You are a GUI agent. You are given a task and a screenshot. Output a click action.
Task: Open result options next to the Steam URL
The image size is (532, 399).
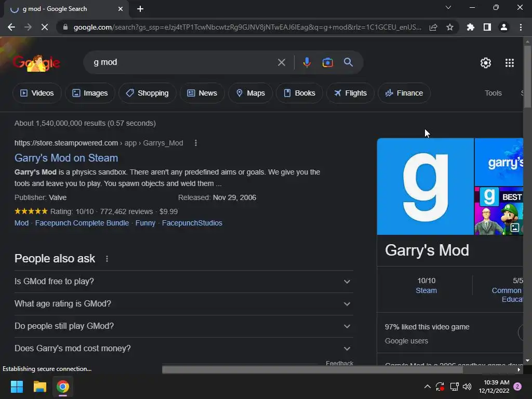click(x=196, y=143)
